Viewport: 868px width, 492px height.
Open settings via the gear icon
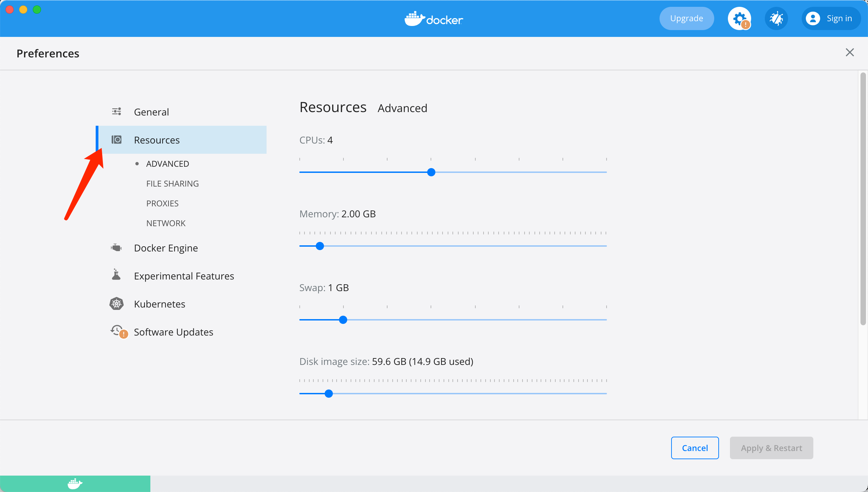739,18
